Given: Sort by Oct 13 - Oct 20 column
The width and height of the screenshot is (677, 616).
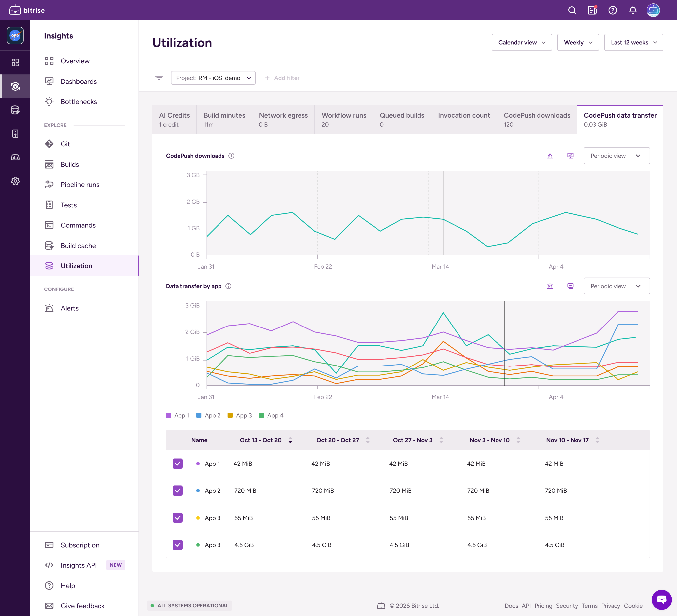Looking at the screenshot, I should 290,440.
